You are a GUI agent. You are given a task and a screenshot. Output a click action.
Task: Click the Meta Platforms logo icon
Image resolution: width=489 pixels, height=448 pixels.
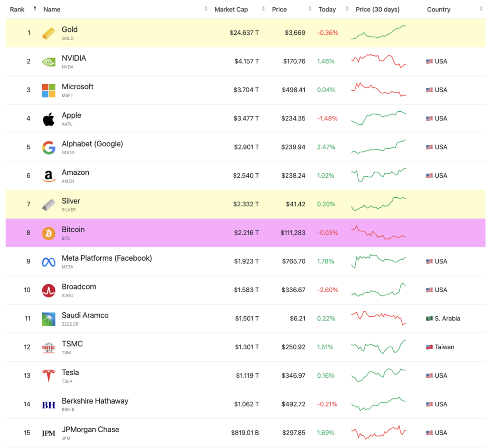point(49,262)
